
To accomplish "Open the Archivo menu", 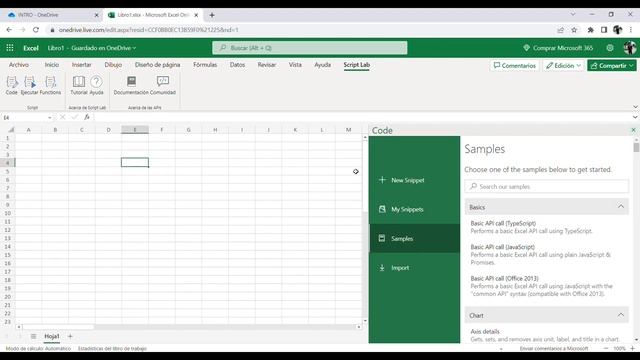I will tap(19, 64).
